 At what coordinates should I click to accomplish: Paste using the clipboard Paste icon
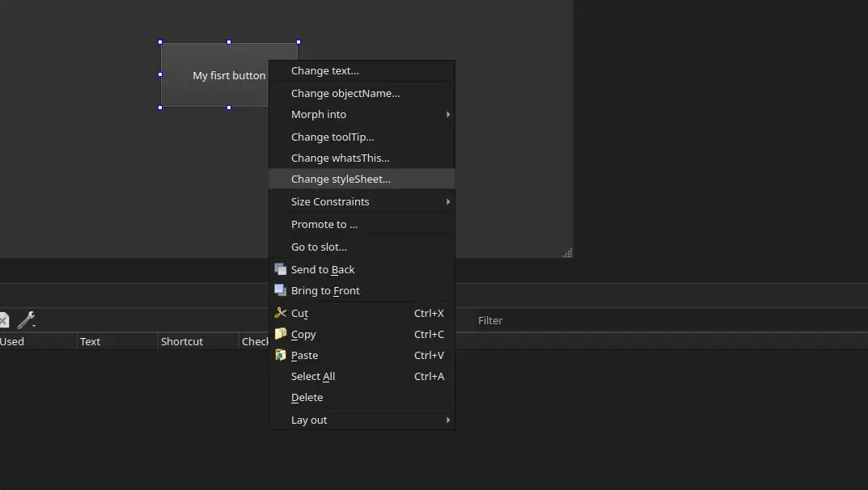pyautogui.click(x=281, y=355)
